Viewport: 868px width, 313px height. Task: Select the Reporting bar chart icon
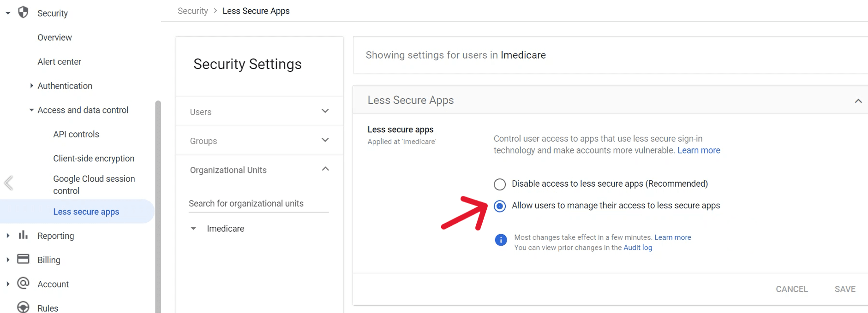click(x=23, y=236)
